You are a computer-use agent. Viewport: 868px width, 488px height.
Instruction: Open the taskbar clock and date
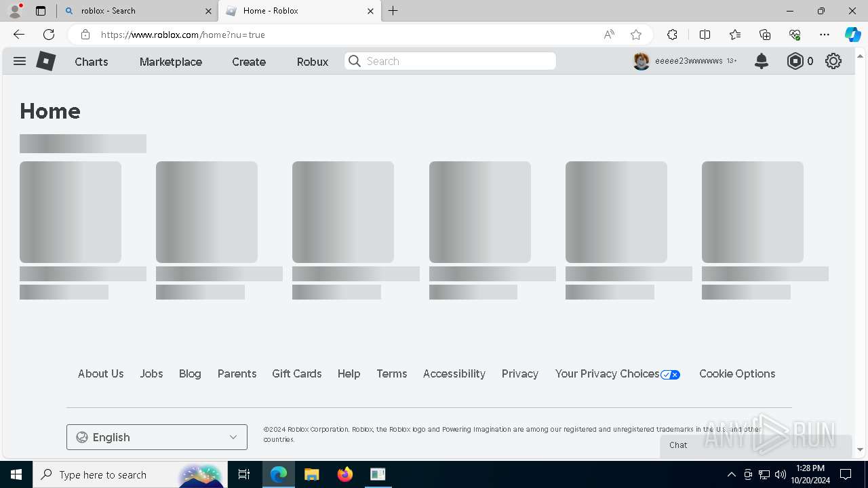[x=810, y=474]
